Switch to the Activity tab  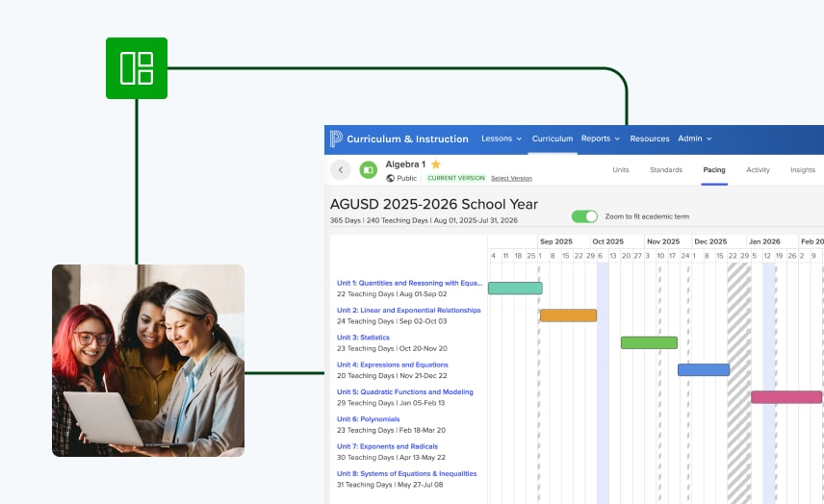click(x=758, y=169)
